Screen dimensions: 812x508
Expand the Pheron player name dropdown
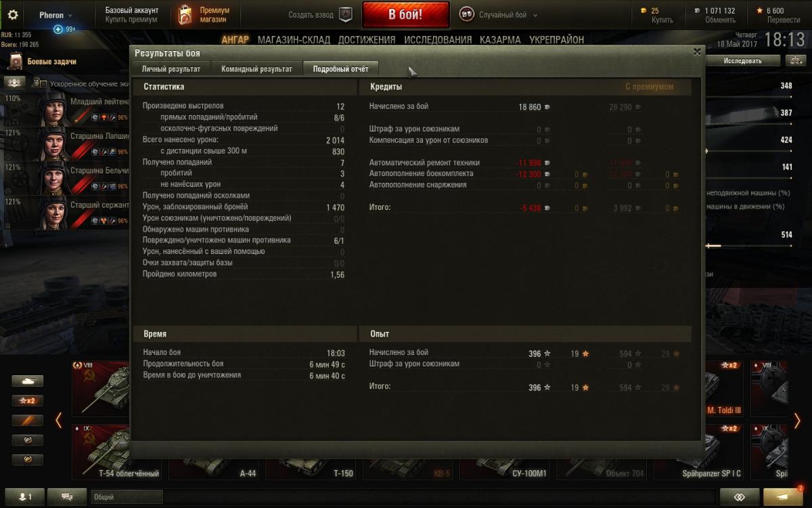(x=55, y=15)
